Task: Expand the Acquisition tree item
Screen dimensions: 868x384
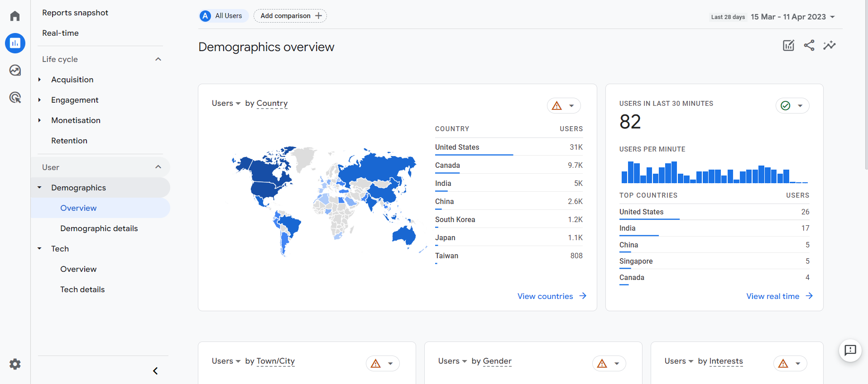Action: coord(40,80)
